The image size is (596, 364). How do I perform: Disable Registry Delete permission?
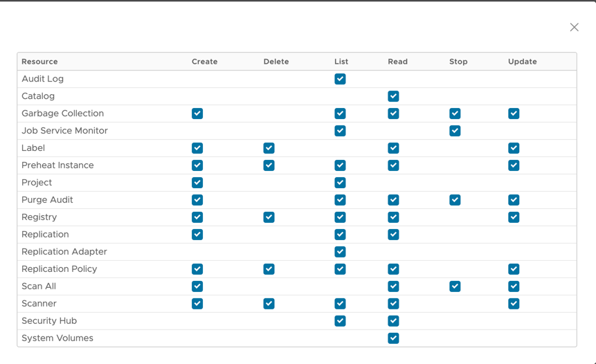point(269,217)
